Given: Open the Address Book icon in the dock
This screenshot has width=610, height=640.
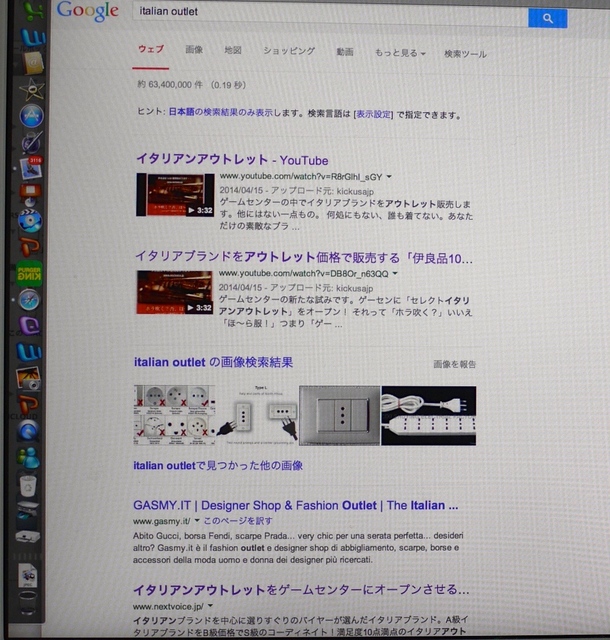Looking at the screenshot, I should point(33,63).
